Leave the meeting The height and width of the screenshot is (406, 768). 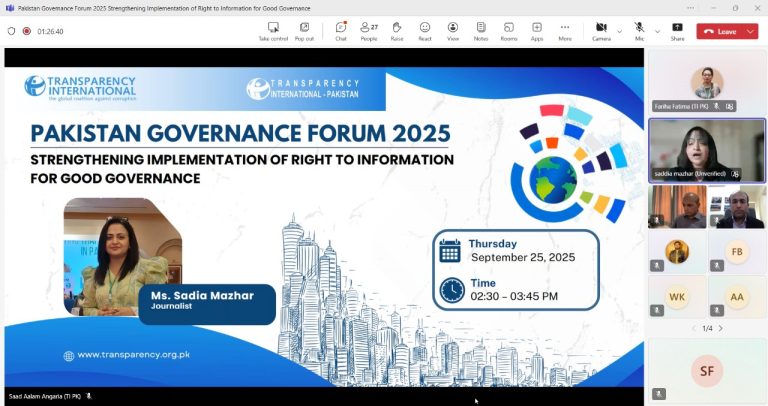[720, 31]
